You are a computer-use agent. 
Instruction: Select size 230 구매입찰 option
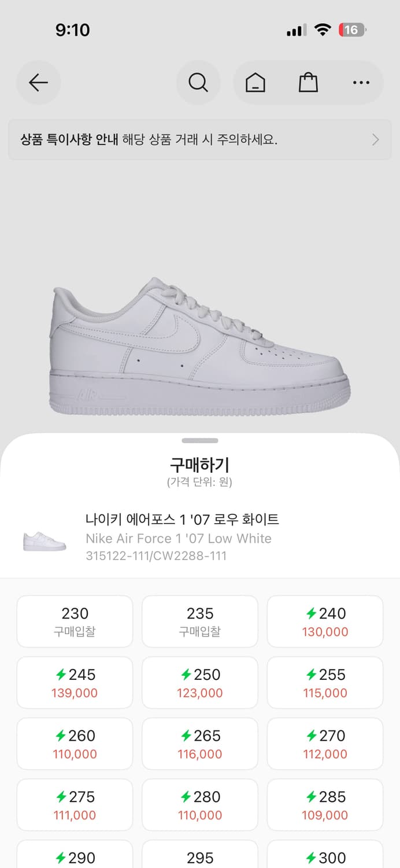pyautogui.click(x=75, y=621)
